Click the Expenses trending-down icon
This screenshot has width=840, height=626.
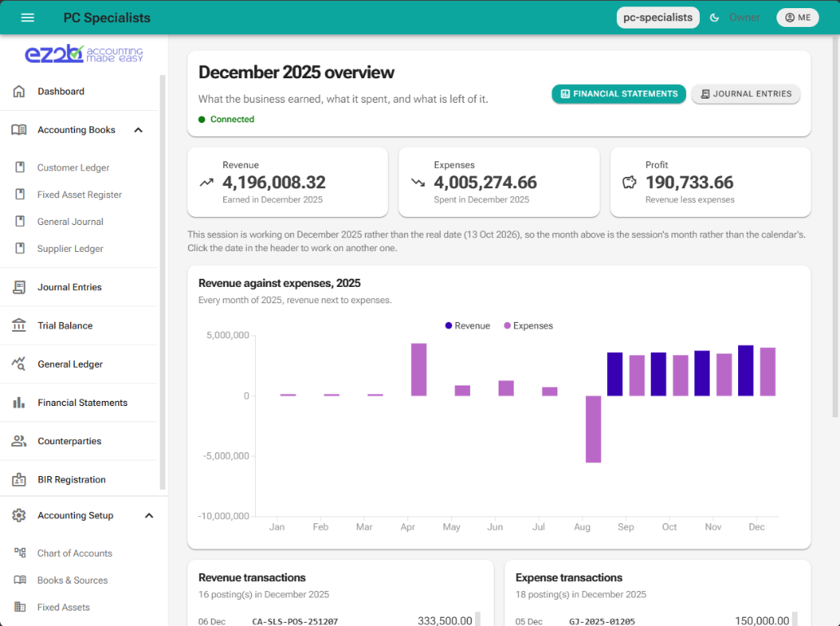click(418, 183)
